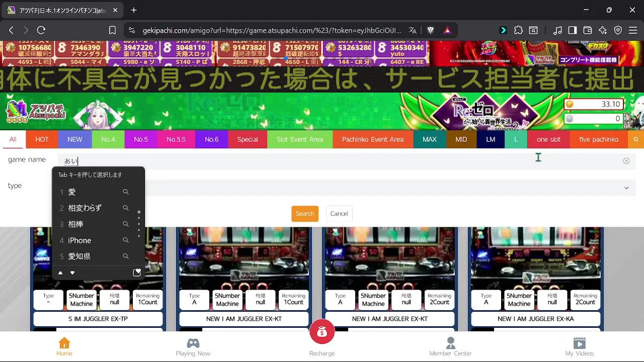Select the NEW category tab
Screen dimensions: 644x362
(75, 139)
